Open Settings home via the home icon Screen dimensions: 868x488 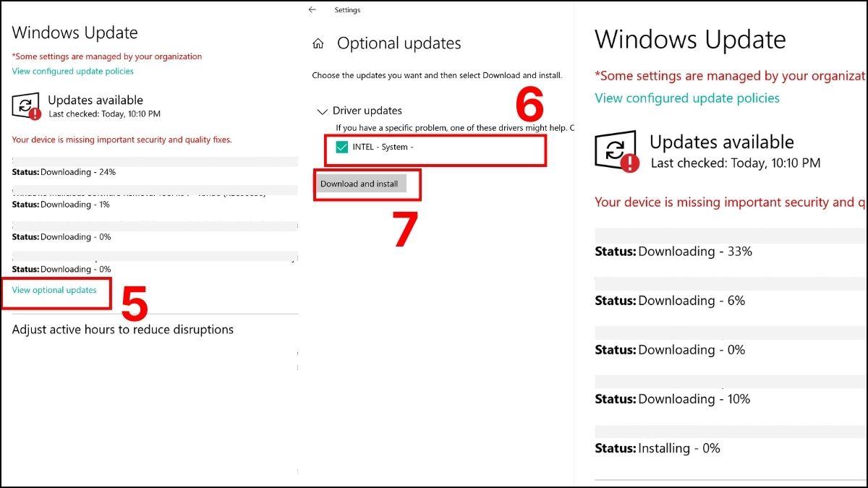317,43
